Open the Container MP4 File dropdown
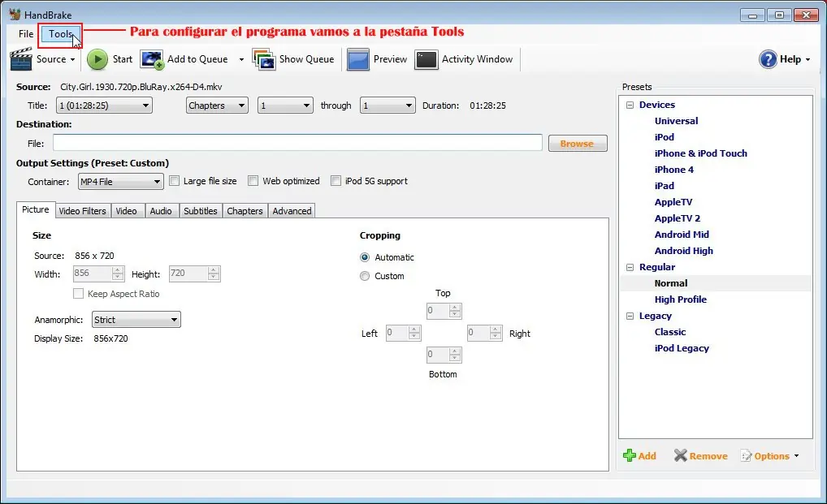 tap(121, 182)
